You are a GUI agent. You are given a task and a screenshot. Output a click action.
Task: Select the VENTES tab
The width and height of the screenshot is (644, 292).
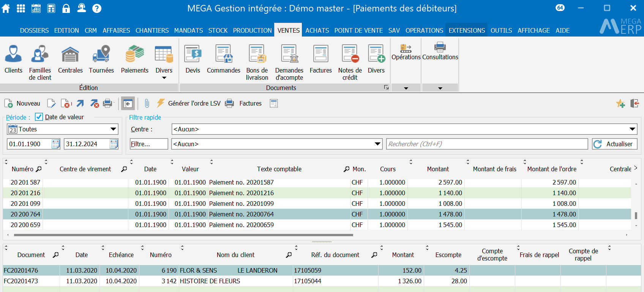(289, 30)
